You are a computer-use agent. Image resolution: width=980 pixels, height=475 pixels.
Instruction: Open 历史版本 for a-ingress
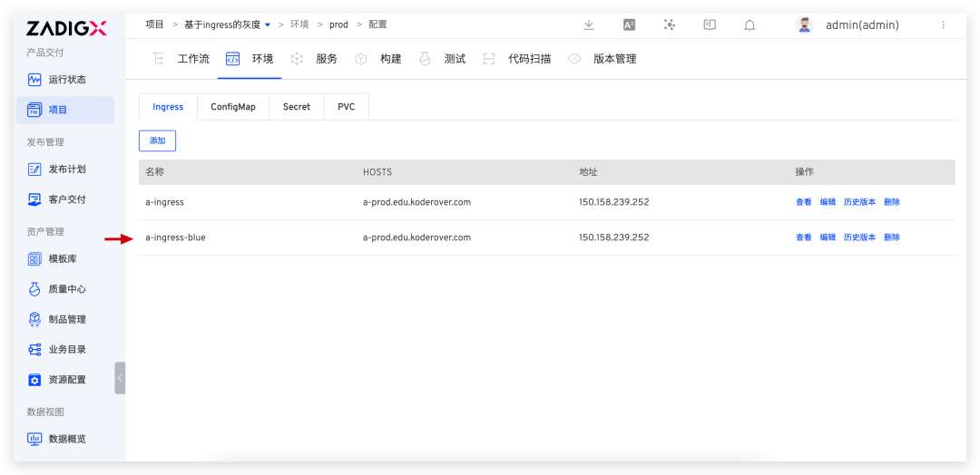pos(860,202)
